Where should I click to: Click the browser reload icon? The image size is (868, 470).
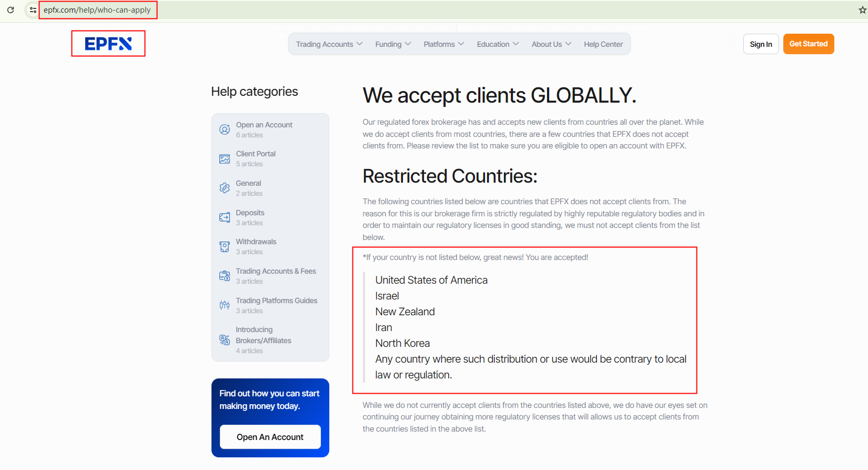point(11,10)
